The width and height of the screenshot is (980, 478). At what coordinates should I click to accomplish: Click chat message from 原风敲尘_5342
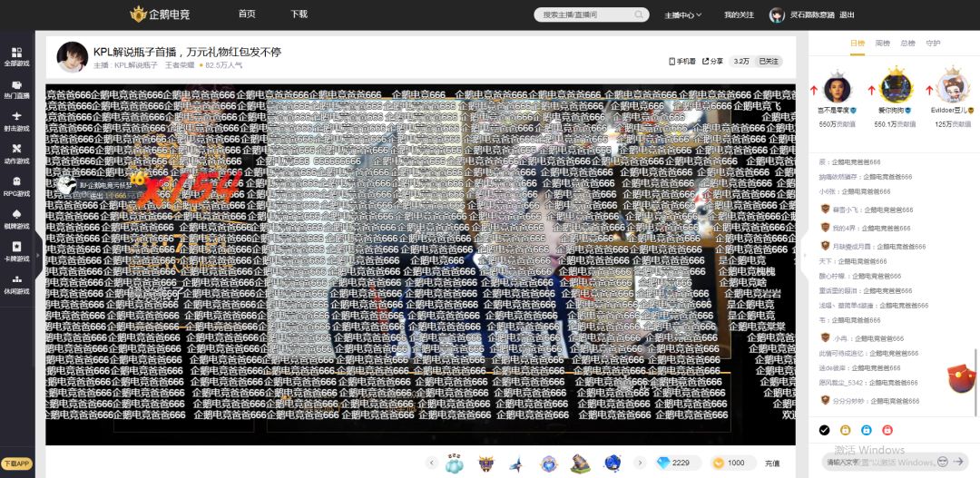click(868, 383)
